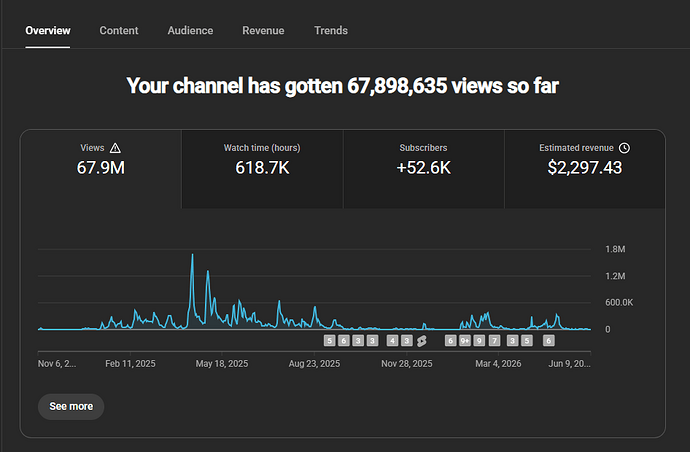The width and height of the screenshot is (690, 452).
Task: Switch to the Content tab
Action: pyautogui.click(x=119, y=30)
